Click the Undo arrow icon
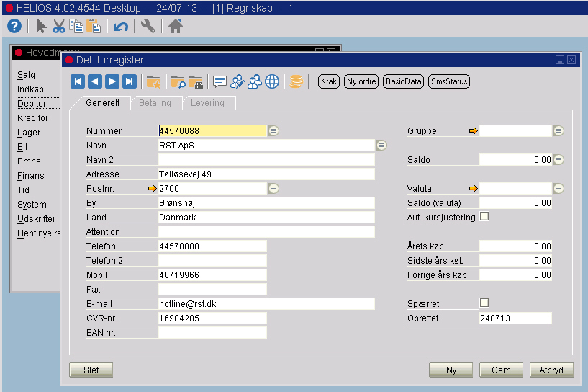 pyautogui.click(x=120, y=27)
